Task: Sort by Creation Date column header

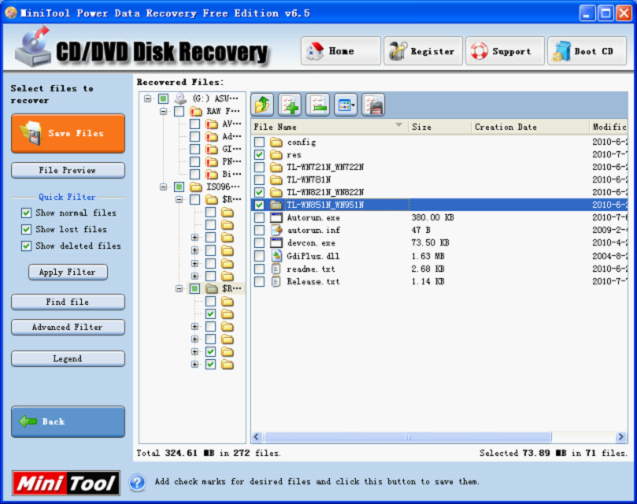Action: [x=530, y=127]
